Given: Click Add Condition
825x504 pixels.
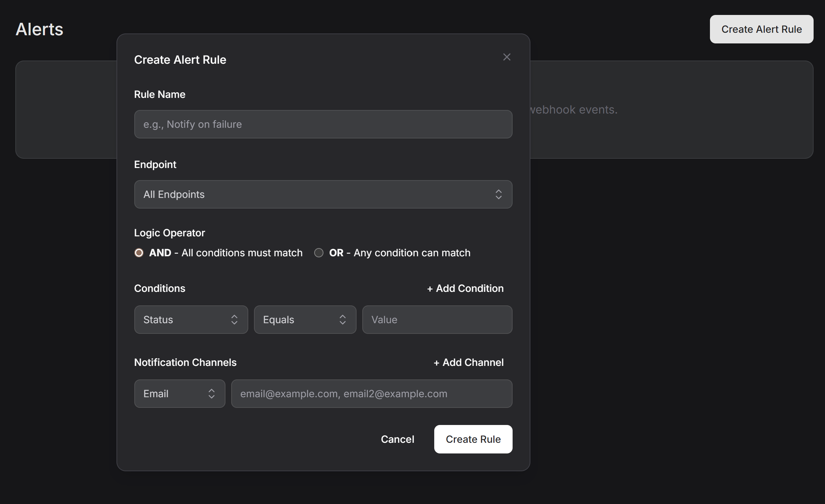Looking at the screenshot, I should tap(465, 288).
